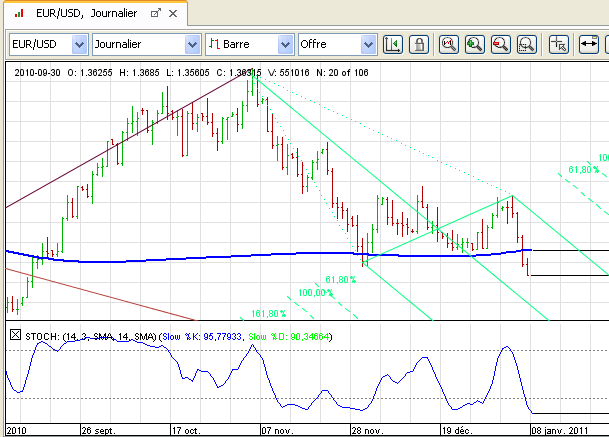
Task: Click the fit chart magnifier icon
Action: pyautogui.click(x=449, y=45)
